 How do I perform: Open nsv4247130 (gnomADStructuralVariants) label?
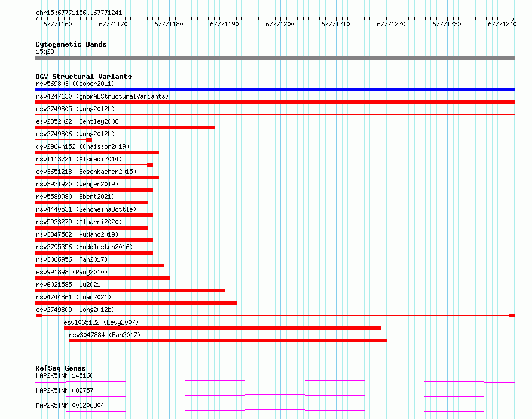[x=102, y=96]
